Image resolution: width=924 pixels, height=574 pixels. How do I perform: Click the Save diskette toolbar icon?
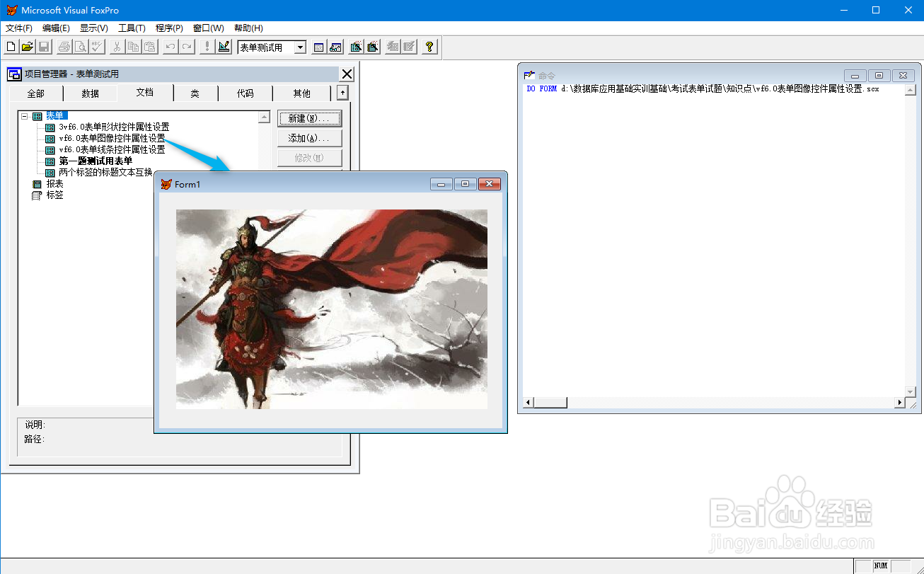pos(44,47)
